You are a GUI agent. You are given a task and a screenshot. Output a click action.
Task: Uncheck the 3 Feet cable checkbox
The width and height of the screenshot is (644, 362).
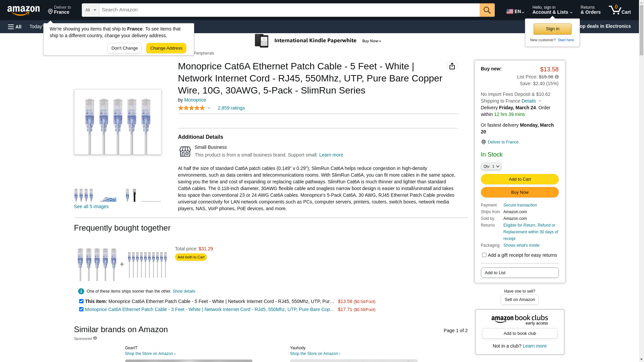[81, 309]
